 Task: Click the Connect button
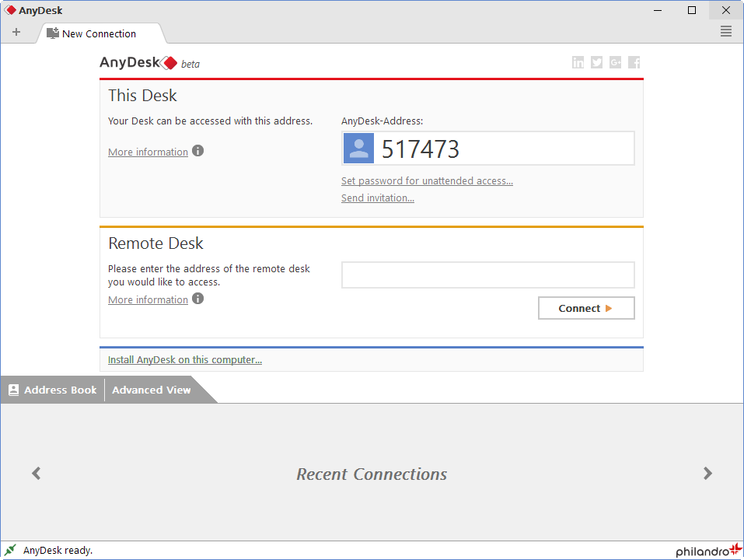[586, 308]
